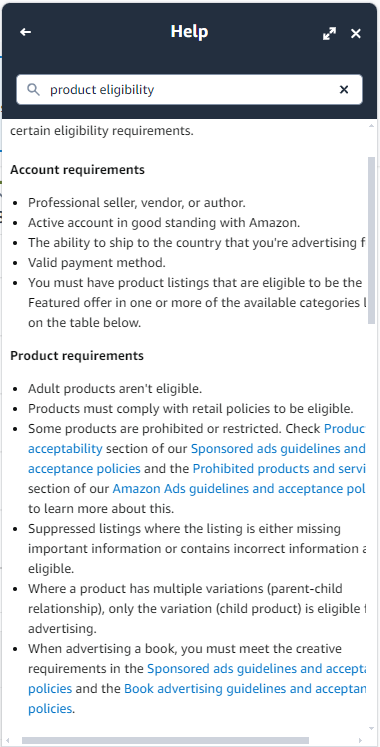Expand the Help panel with the arrows icon

click(x=329, y=33)
